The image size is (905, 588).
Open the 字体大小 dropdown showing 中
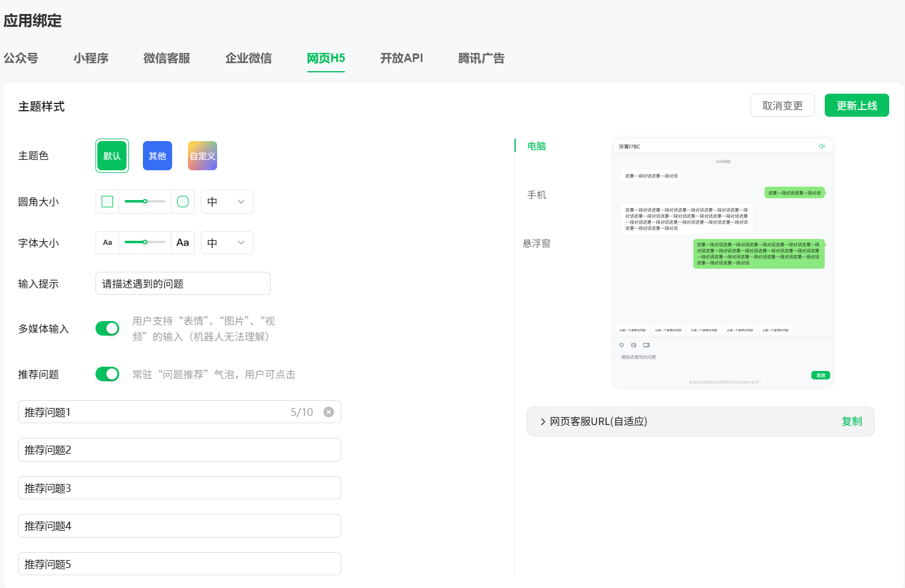pyautogui.click(x=227, y=243)
